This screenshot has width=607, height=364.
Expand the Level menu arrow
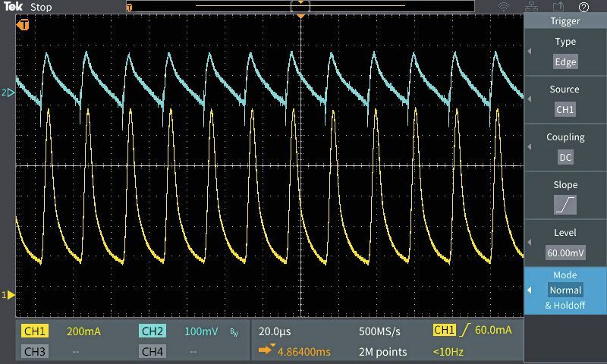point(529,243)
